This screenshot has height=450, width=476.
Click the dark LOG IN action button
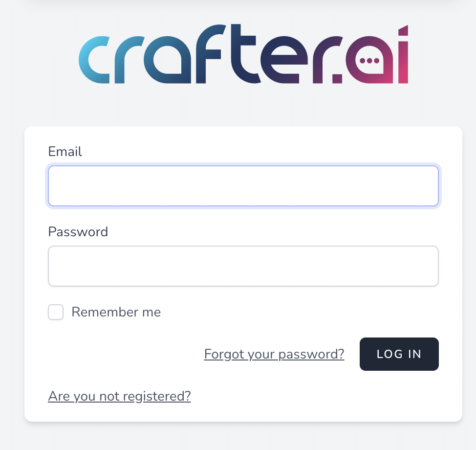tap(399, 354)
